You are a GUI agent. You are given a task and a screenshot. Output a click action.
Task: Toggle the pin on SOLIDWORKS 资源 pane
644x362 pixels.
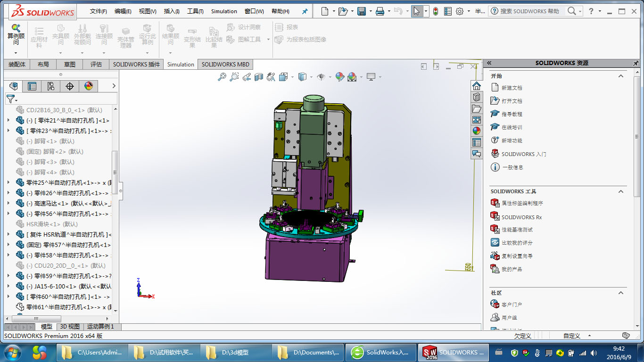pos(636,63)
